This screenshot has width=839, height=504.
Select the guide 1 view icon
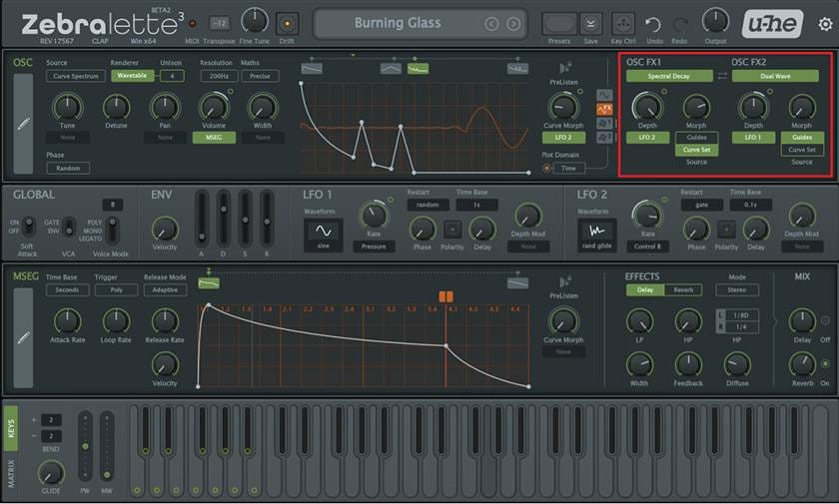(x=604, y=123)
